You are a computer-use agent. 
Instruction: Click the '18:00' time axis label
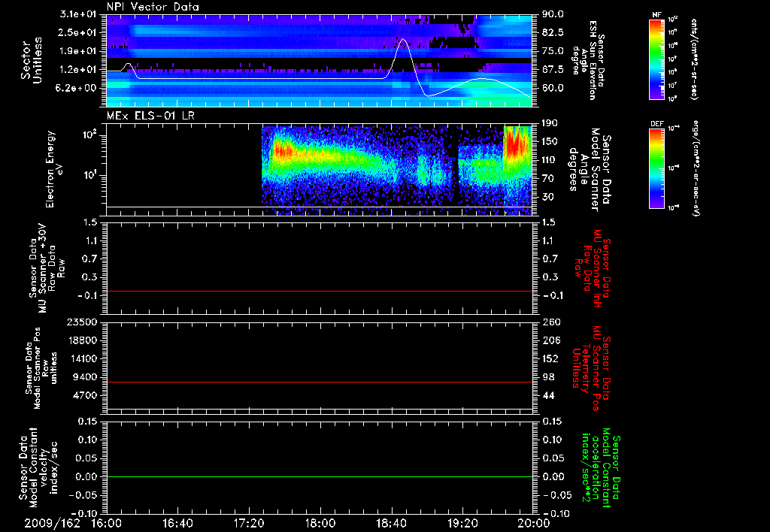[320, 523]
